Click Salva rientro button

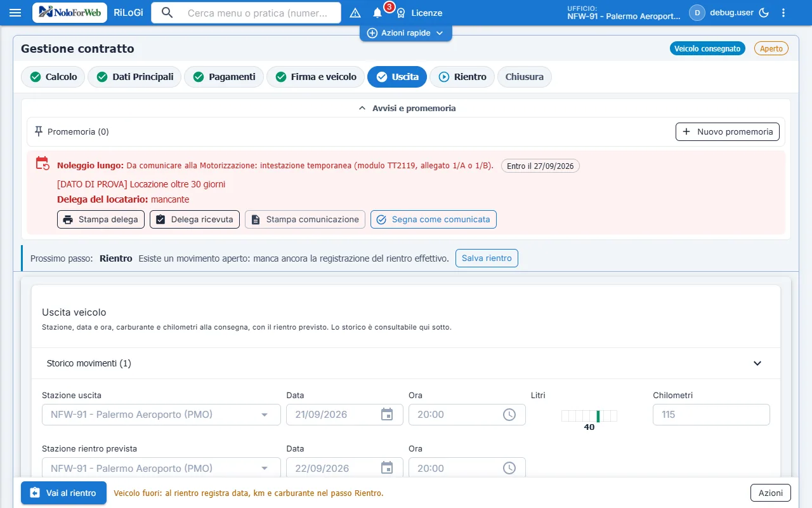coord(487,258)
